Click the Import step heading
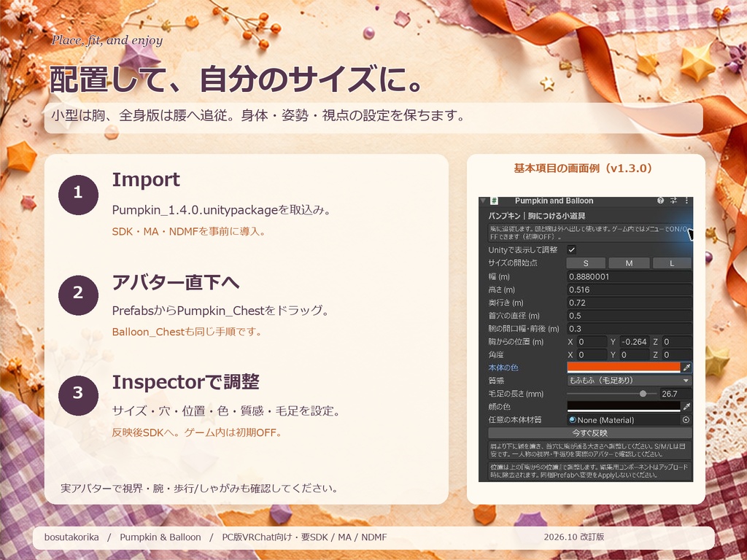The height and width of the screenshot is (560, 747). click(146, 180)
